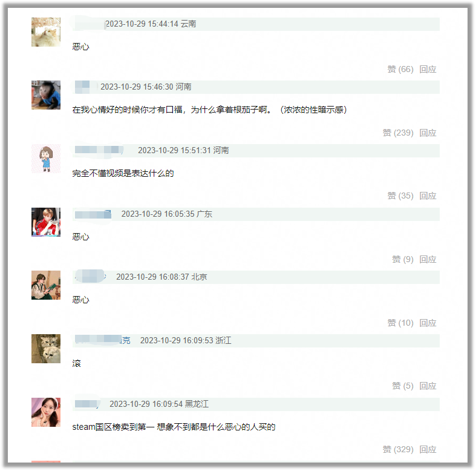The image size is (476, 471).
Task: Reply to the 茄子 comment from Henan
Action: [428, 133]
